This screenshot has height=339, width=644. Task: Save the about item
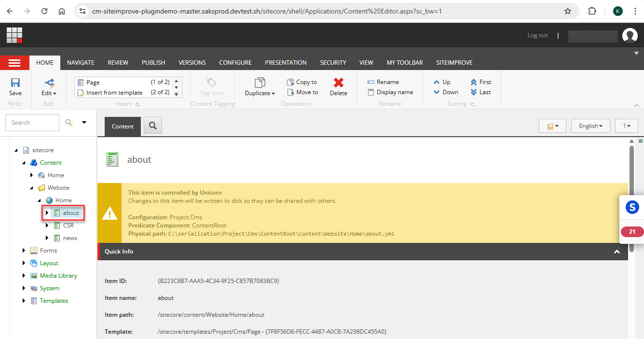tap(15, 88)
